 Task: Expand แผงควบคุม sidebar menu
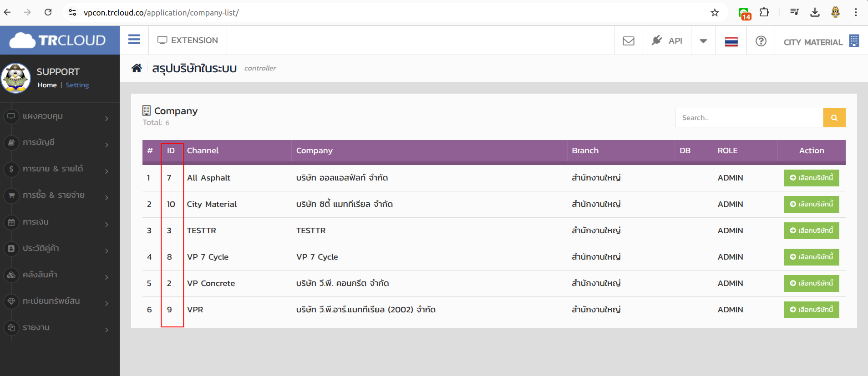pos(60,116)
